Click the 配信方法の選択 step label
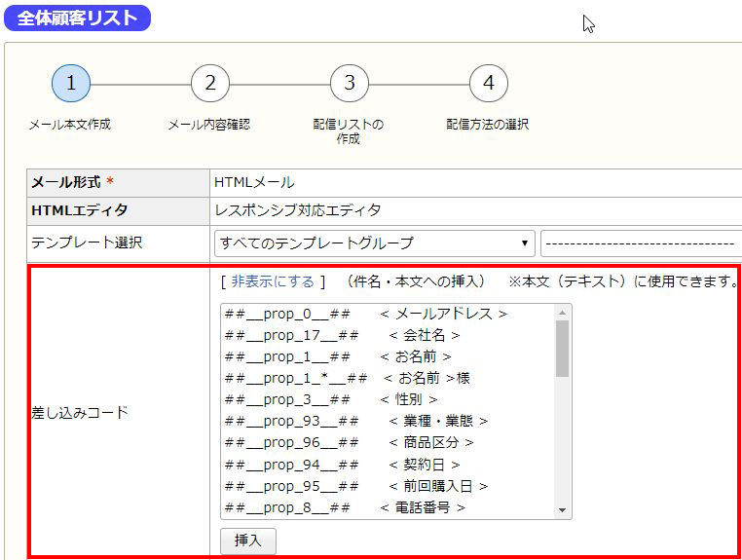Screen dimensions: 742x560 coord(488,125)
